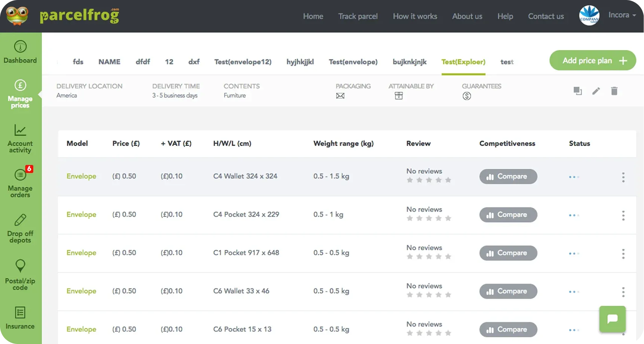Expand the Incora account dropdown

(622, 15)
